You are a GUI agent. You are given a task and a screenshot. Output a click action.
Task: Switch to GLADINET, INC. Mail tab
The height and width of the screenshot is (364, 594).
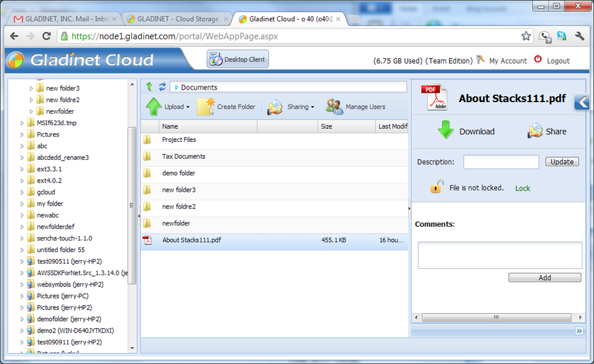pos(63,19)
